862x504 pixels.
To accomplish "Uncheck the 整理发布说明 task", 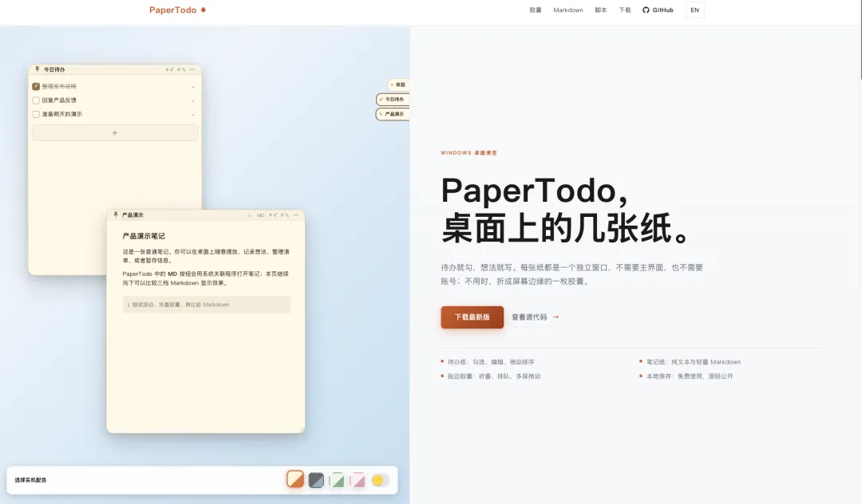I will (36, 86).
